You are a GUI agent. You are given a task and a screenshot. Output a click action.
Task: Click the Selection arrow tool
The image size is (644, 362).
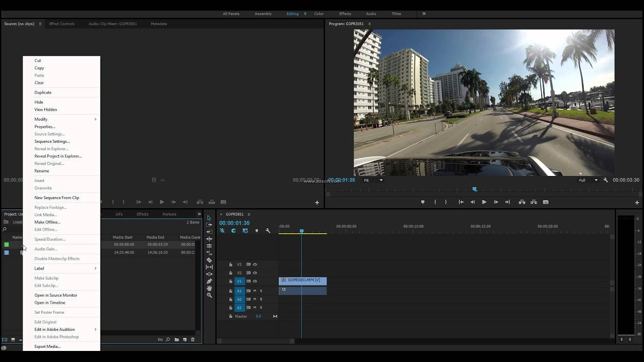[209, 218]
